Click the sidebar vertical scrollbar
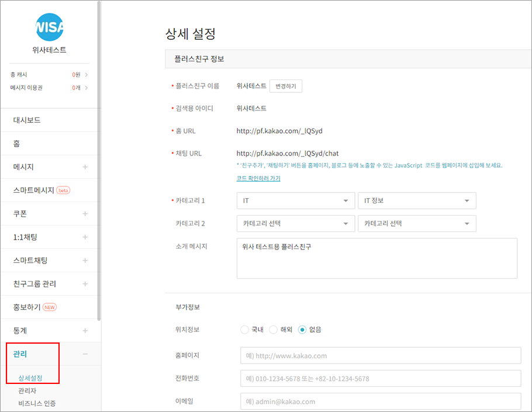 99,161
